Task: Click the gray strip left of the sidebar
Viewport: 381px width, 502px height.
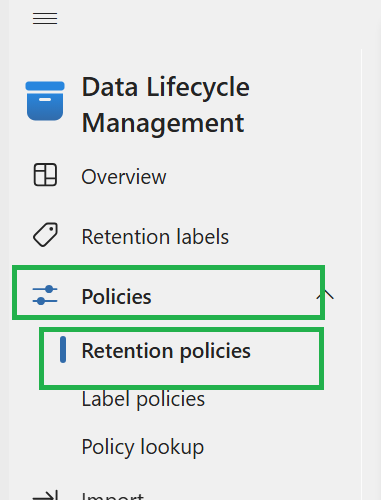Action: click(x=4, y=251)
